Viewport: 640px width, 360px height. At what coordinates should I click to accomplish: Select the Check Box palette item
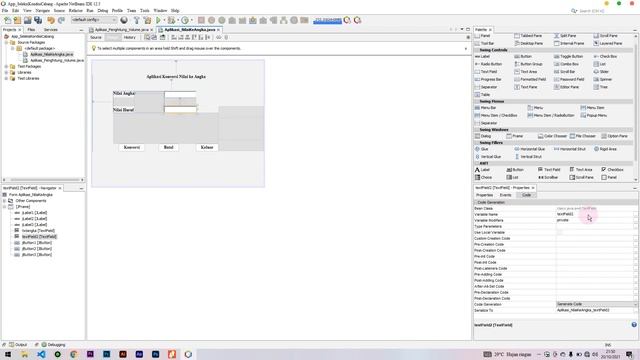pyautogui.click(x=605, y=56)
